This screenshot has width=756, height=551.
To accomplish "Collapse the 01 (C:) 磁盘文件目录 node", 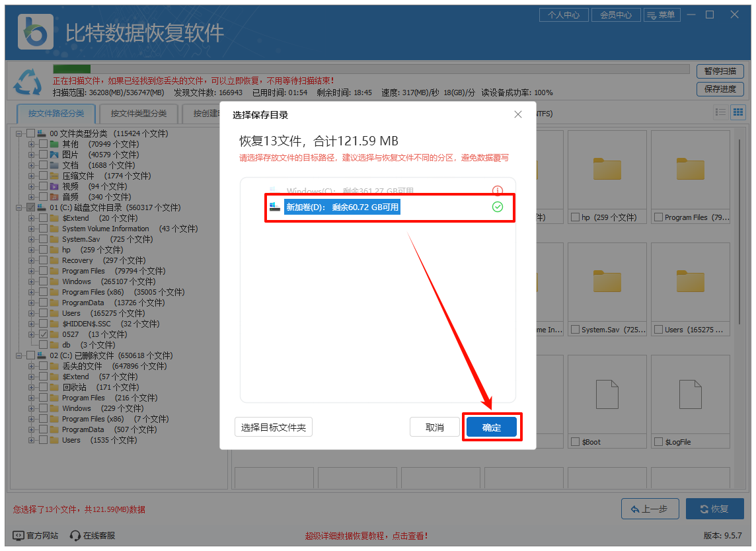I will point(19,207).
